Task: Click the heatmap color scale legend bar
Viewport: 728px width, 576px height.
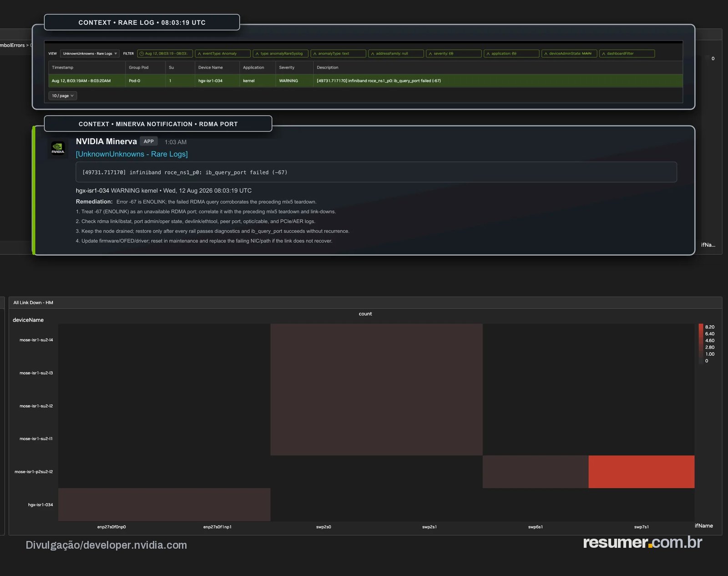Action: [701, 344]
